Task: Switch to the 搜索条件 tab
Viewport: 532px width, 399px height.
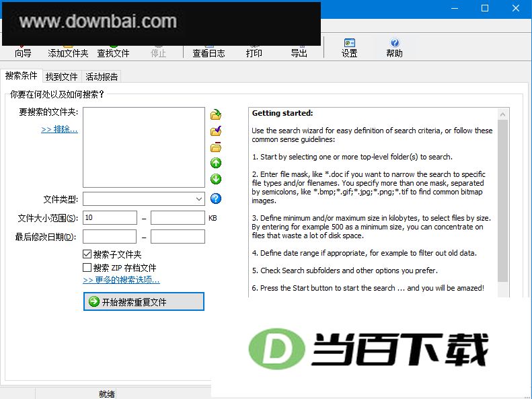Action: click(21, 75)
